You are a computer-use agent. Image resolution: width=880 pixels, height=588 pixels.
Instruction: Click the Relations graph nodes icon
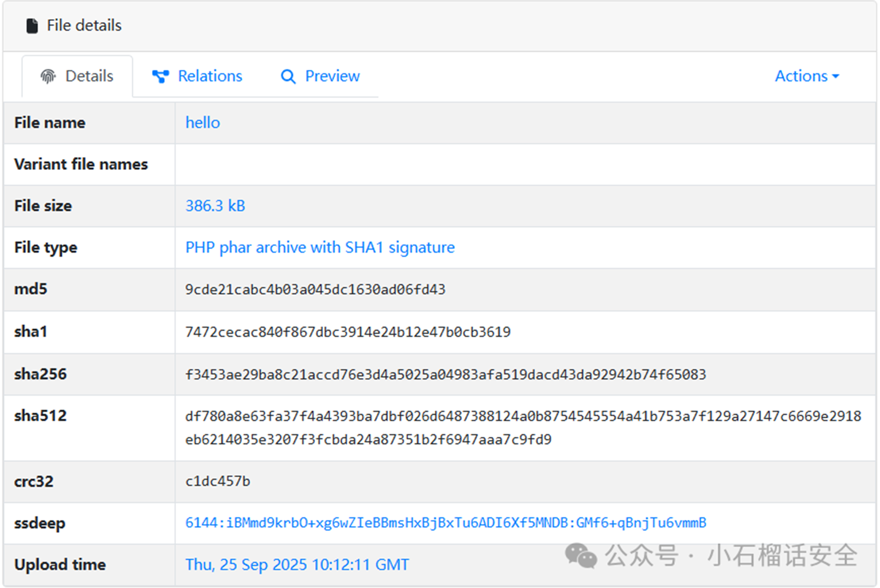160,77
